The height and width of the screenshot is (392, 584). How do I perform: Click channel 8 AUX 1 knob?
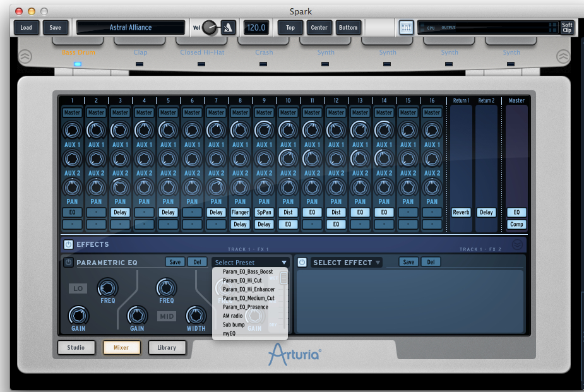click(240, 130)
